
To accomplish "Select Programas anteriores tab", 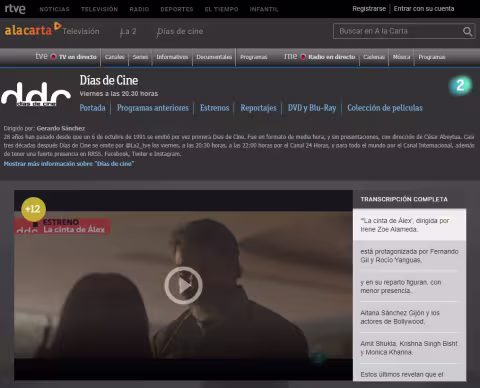I will (x=153, y=108).
